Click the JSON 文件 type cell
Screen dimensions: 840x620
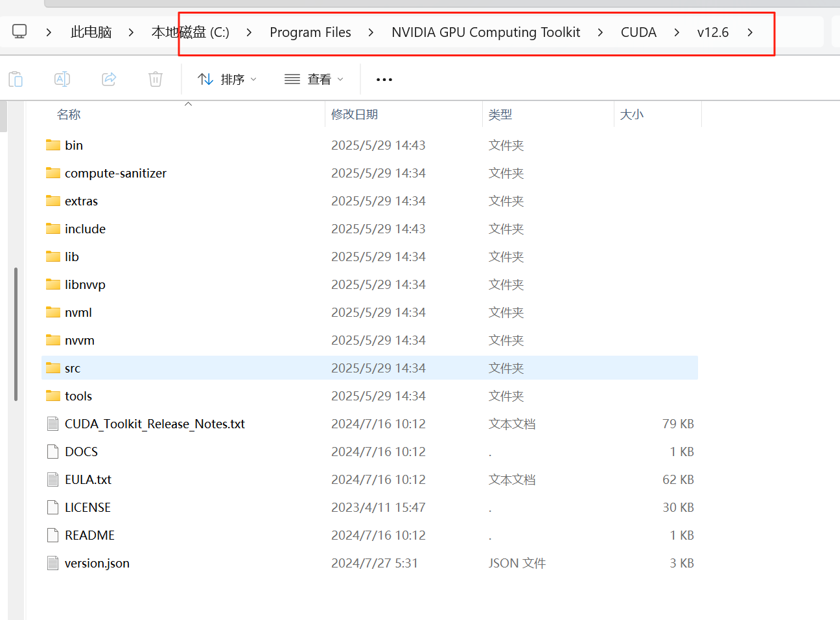517,563
